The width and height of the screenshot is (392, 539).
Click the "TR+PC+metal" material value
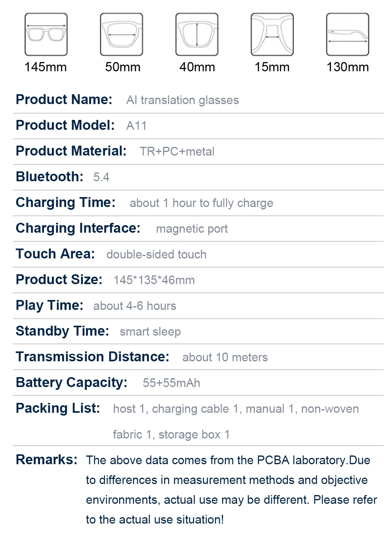(x=177, y=152)
